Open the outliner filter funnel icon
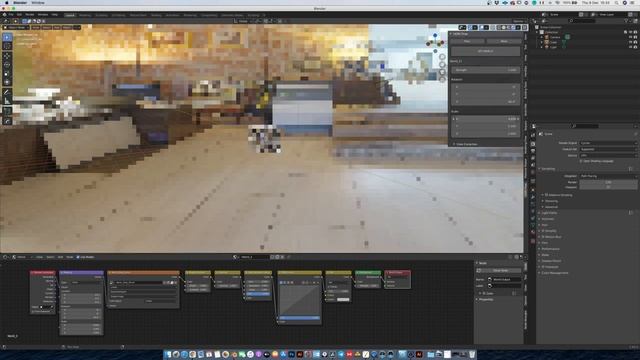This screenshot has height=360, width=640. pyautogui.click(x=626, y=21)
